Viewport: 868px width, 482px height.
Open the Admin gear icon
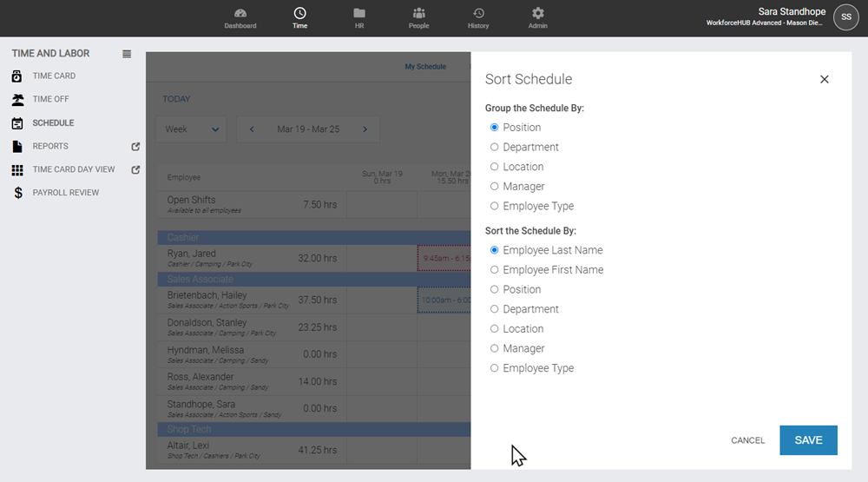tap(538, 14)
